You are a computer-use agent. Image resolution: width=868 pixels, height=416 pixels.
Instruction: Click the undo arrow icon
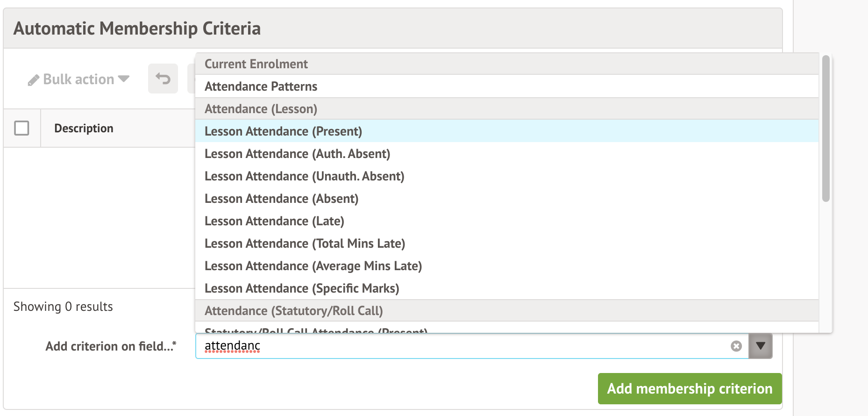tap(163, 79)
